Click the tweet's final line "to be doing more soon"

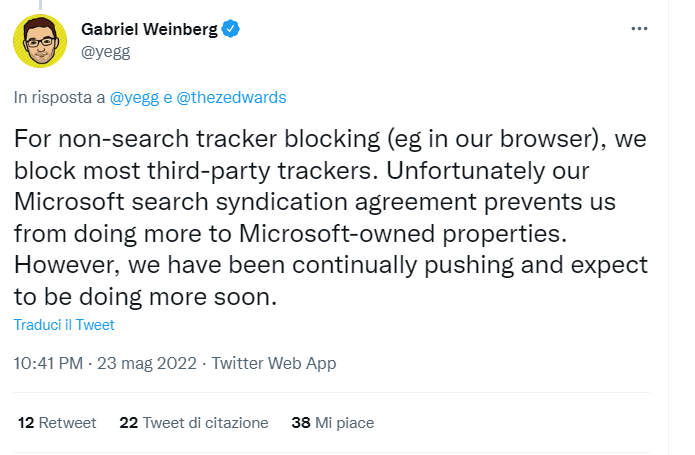tap(144, 297)
